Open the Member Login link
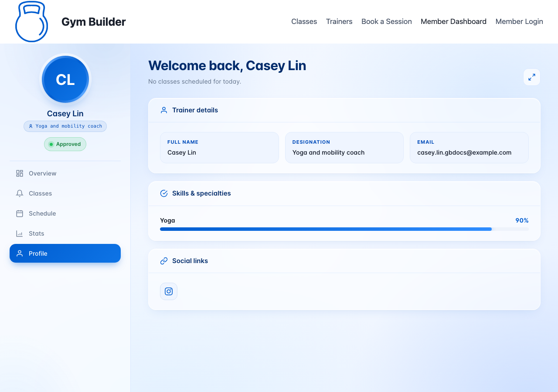This screenshot has height=392, width=558. [519, 21]
